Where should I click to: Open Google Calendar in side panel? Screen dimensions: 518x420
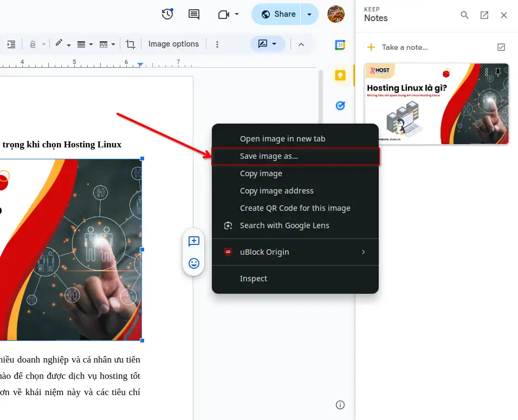click(340, 44)
